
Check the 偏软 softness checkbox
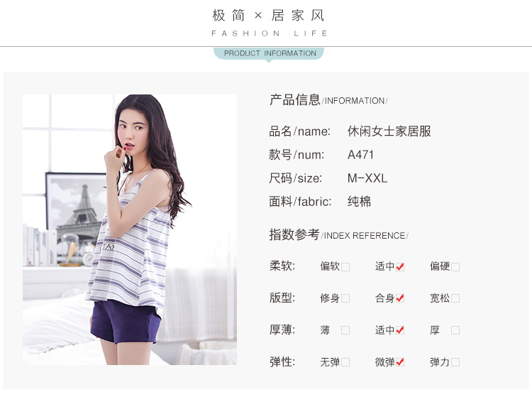(345, 267)
